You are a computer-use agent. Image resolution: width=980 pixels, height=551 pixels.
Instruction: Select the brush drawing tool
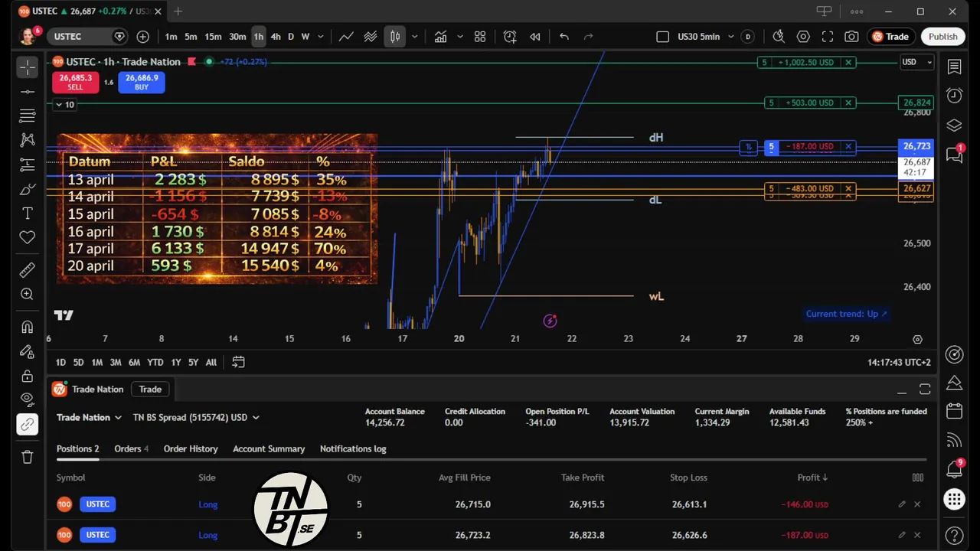(x=28, y=189)
